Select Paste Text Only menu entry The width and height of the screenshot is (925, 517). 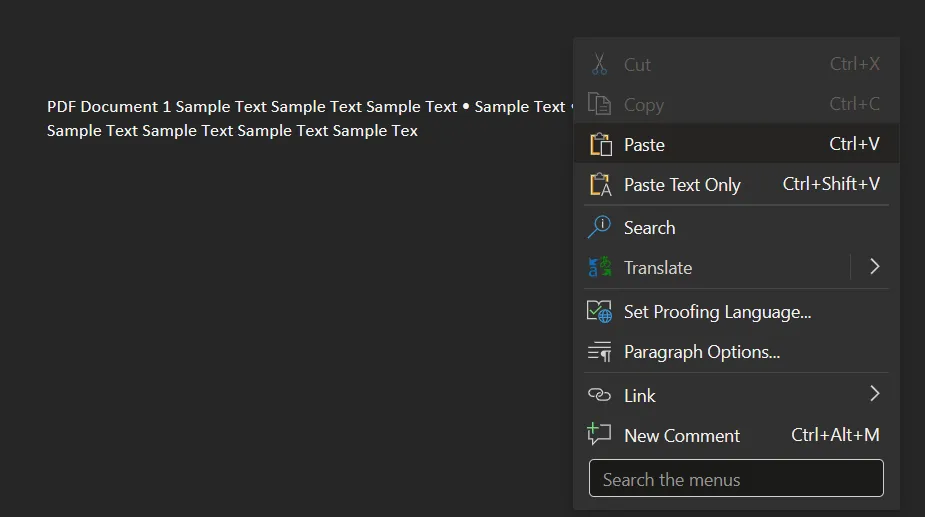(682, 185)
